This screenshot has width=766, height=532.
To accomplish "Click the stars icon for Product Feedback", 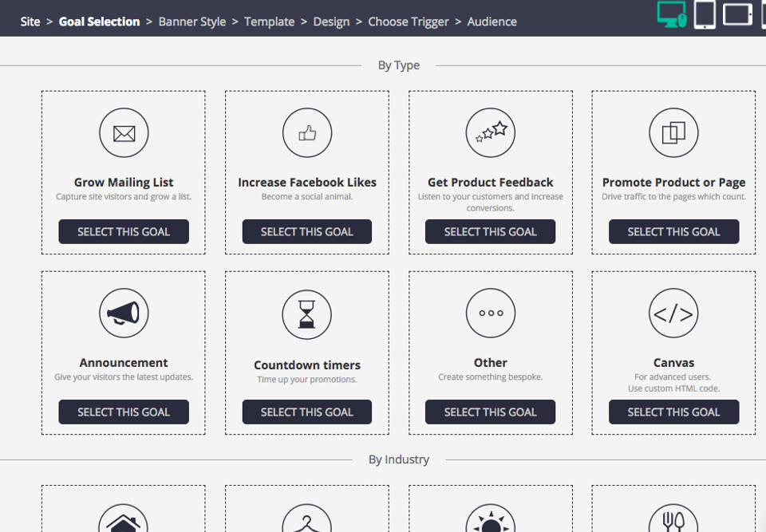I will coord(491,133).
